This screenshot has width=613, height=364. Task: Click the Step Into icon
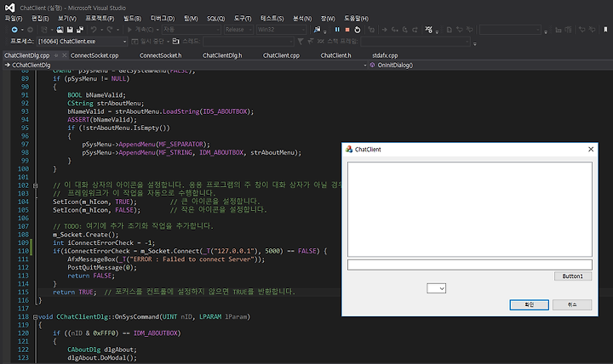[x=395, y=30]
